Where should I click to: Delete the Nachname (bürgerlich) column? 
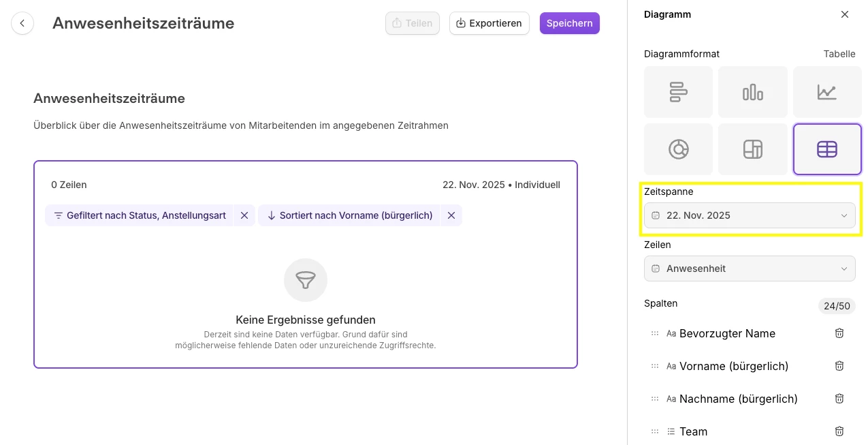(839, 399)
